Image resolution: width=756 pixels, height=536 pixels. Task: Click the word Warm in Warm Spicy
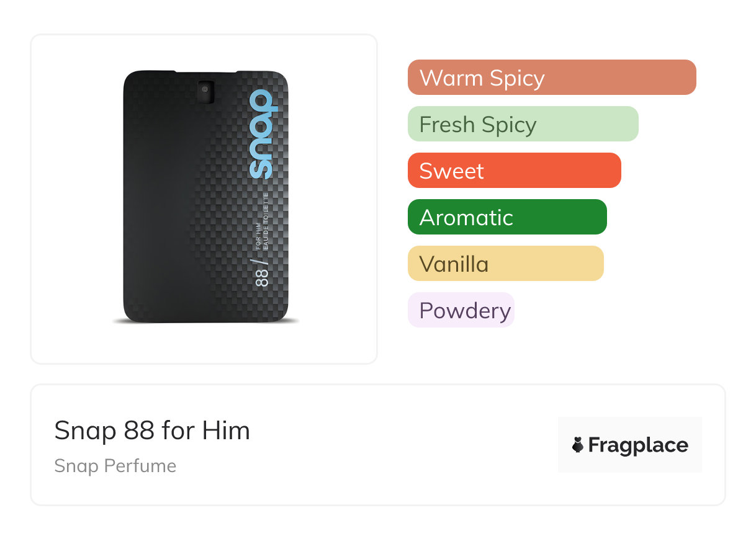click(x=451, y=78)
